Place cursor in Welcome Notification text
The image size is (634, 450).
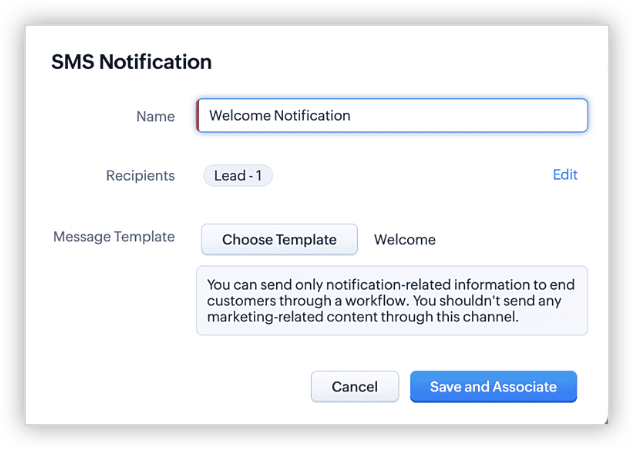click(279, 116)
